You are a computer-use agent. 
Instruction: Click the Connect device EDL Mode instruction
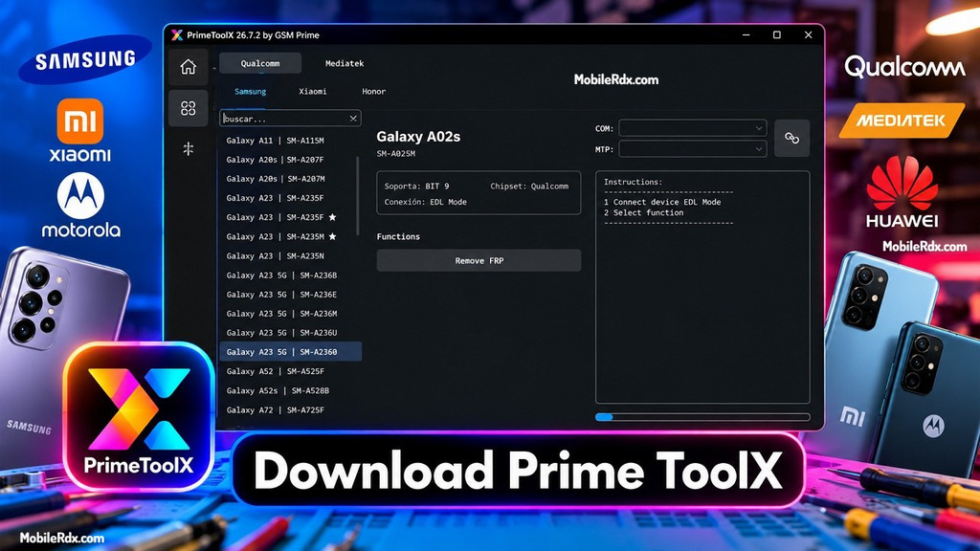click(x=662, y=202)
